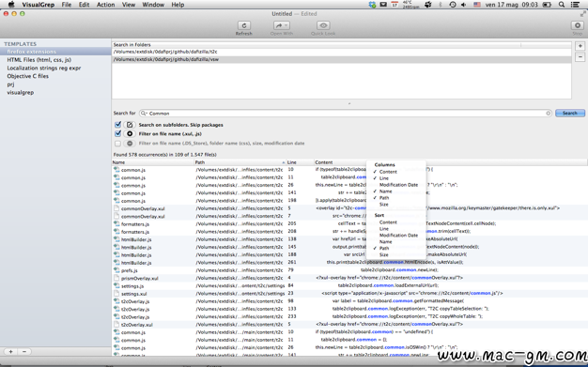This screenshot has height=367, width=588.
Task: Open the Action menu
Action: click(x=106, y=5)
